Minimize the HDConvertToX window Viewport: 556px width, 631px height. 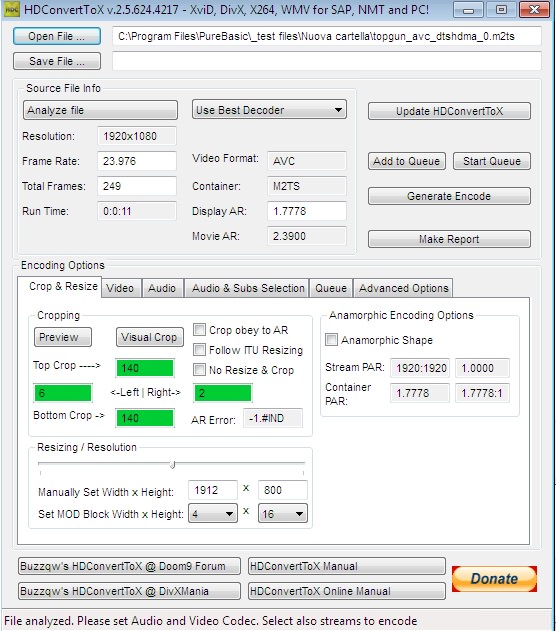[468, 10]
